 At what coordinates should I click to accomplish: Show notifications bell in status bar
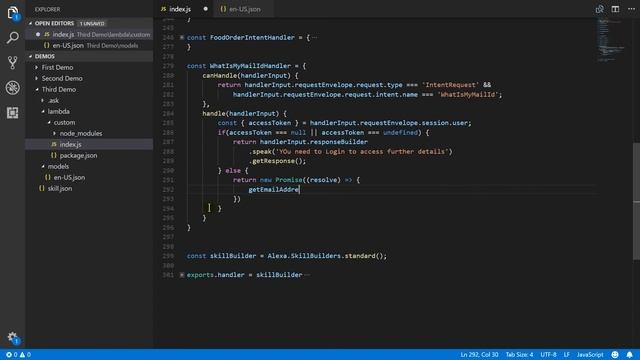coord(629,355)
